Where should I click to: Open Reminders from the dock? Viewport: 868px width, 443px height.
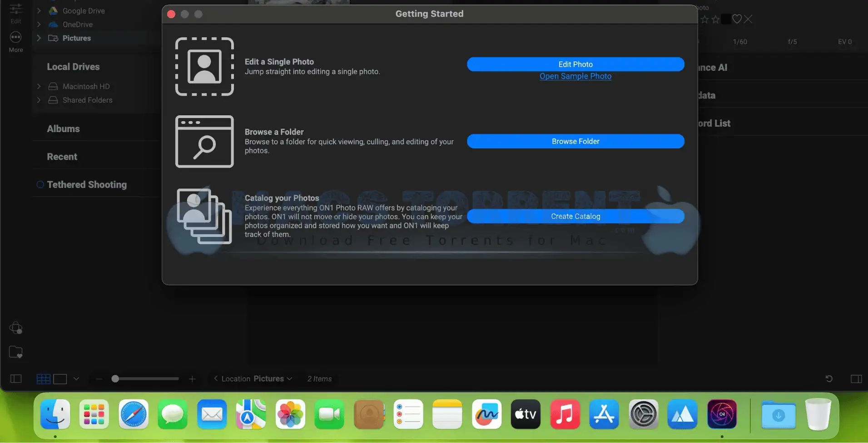(x=408, y=414)
